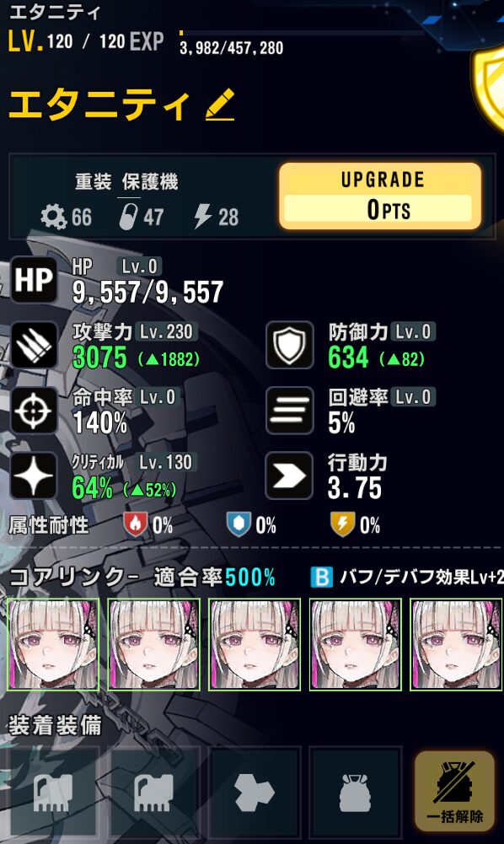Tap the 防御力 shield icon
Image resolution: width=504 pixels, height=844 pixels.
tap(290, 345)
